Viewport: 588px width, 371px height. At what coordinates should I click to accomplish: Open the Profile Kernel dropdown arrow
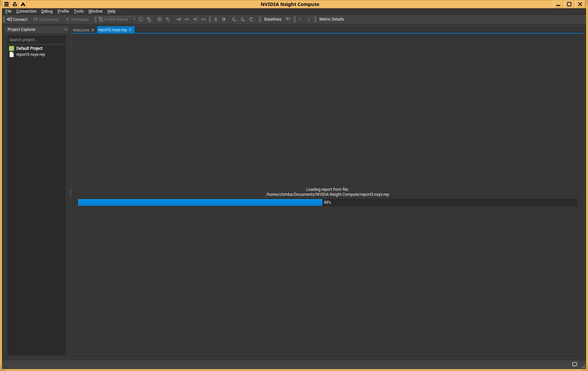[134, 19]
